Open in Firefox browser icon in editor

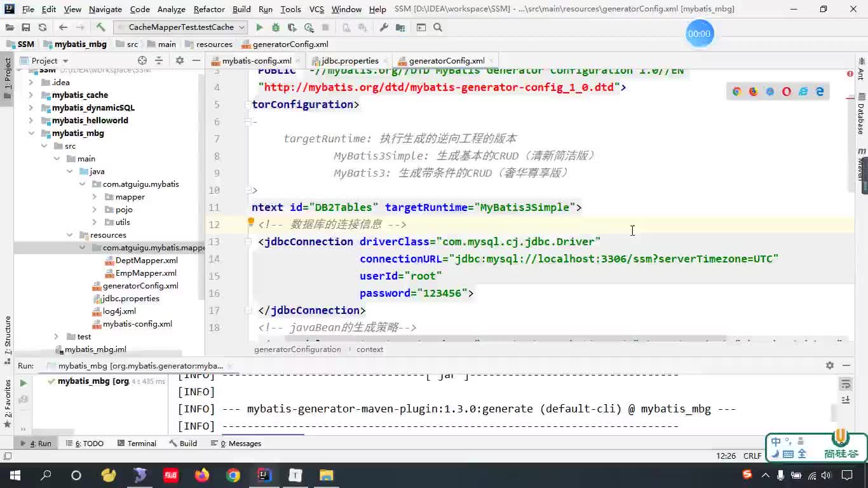coord(753,91)
